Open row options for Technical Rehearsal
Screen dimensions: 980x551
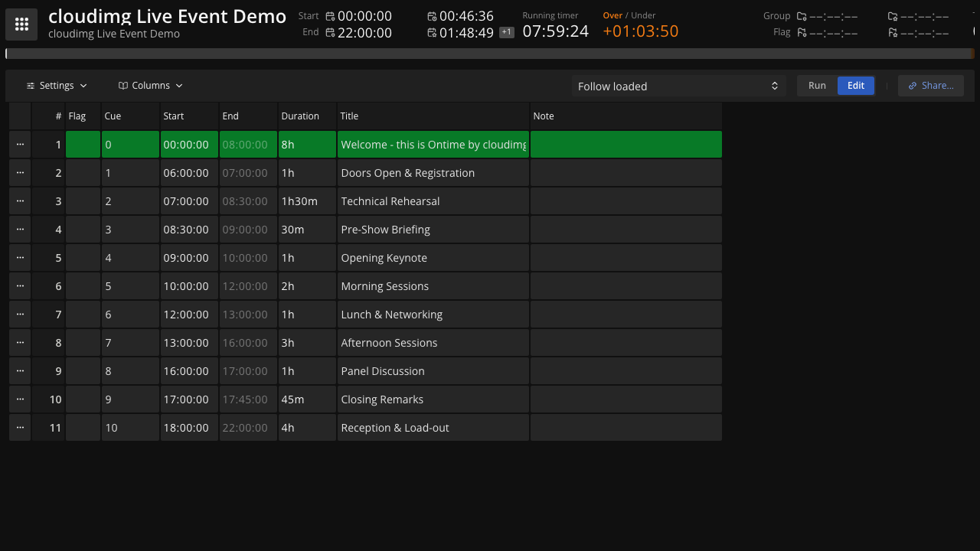coord(20,201)
